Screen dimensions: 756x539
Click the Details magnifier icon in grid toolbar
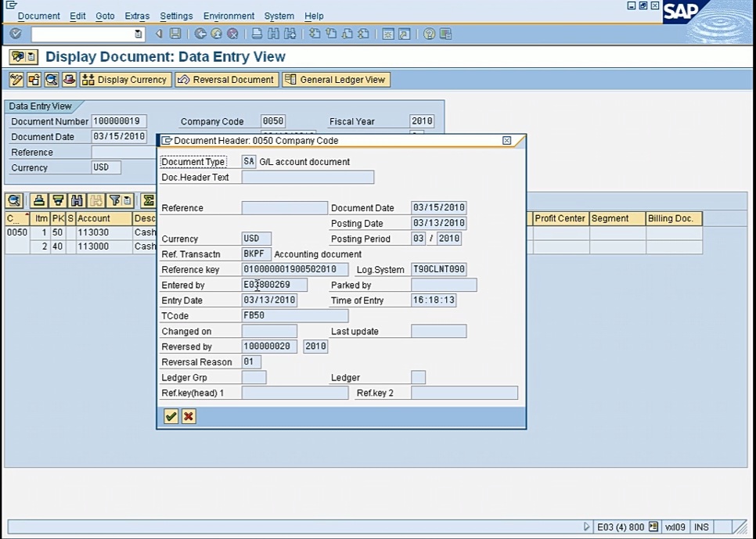pos(14,200)
